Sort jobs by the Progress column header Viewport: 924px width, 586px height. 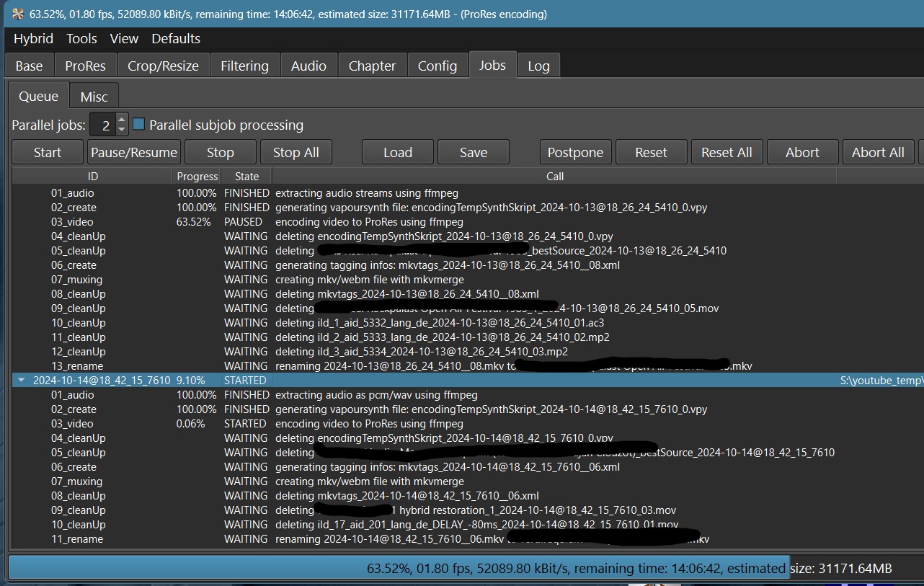tap(197, 176)
